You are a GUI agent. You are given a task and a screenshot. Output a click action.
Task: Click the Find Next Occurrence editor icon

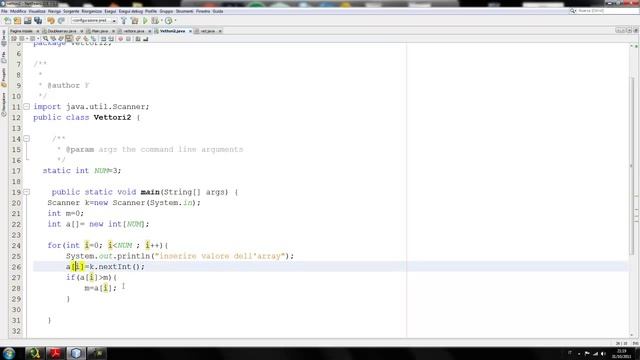(x=61, y=39)
